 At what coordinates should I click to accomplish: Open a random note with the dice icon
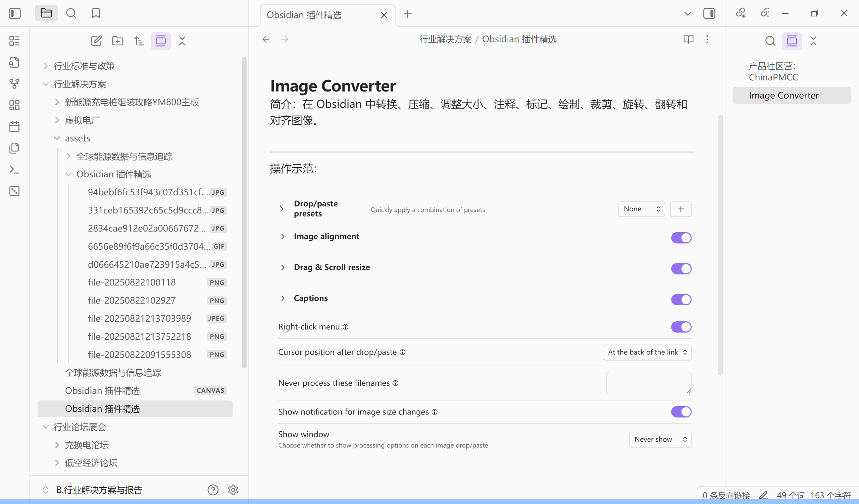pos(14,191)
